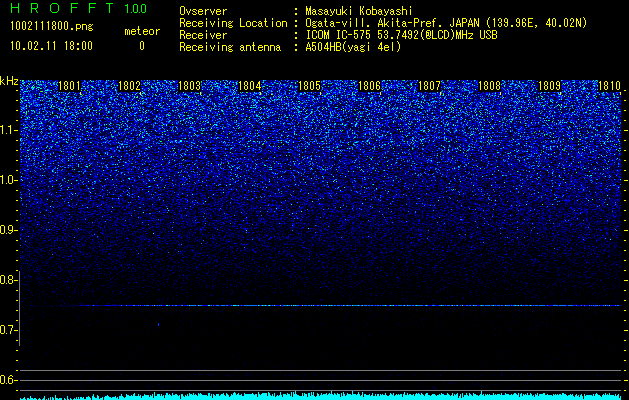Select the filename 1002111800.png
Viewport: 629px width, 400px height.
click(52, 26)
